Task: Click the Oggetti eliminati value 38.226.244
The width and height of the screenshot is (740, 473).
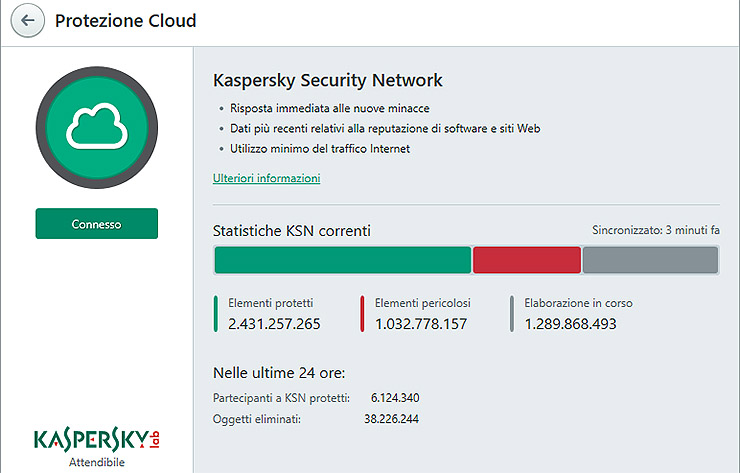Action: [x=391, y=419]
